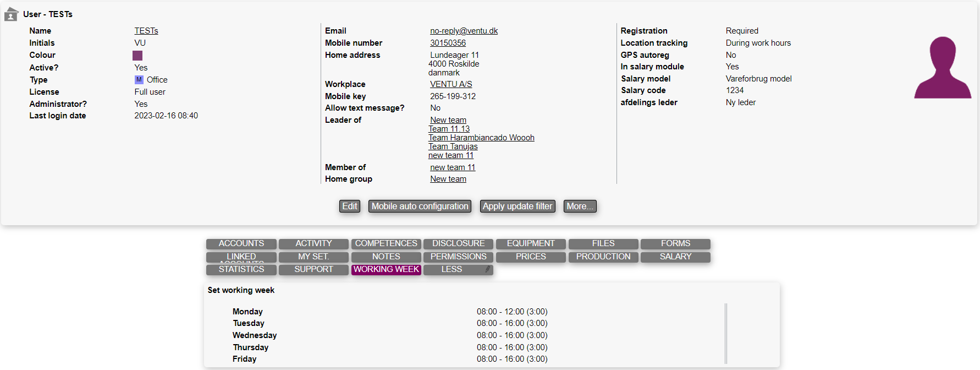Open the COMPETENCES tab

tap(386, 243)
